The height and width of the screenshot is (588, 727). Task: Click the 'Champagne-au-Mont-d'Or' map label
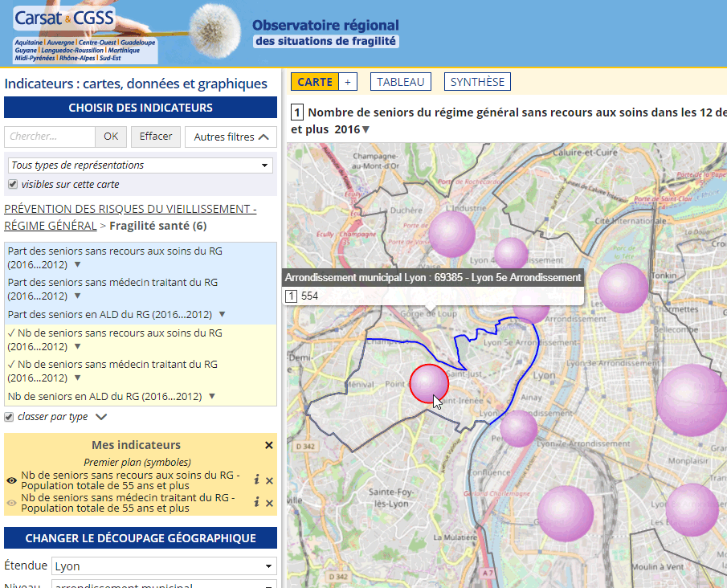376,161
